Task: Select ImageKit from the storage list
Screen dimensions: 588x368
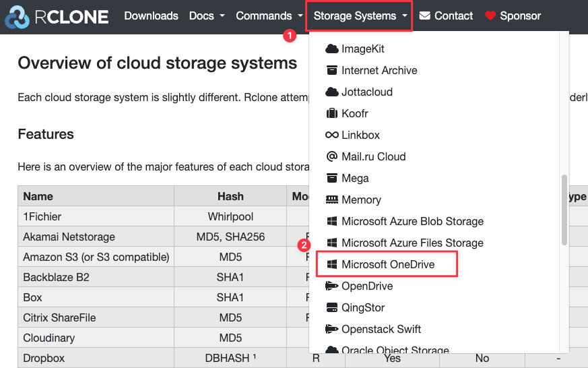Action: tap(362, 49)
